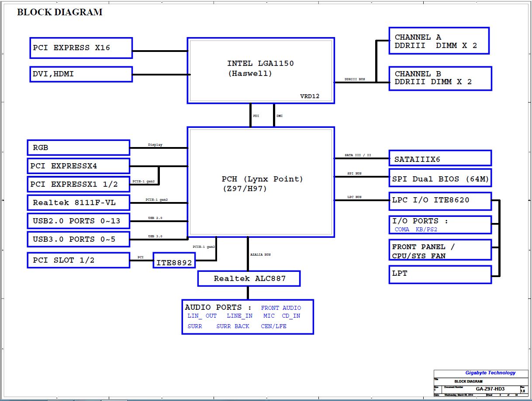The image size is (532, 401).
Task: Click the FDI link label
Action: coord(256,116)
